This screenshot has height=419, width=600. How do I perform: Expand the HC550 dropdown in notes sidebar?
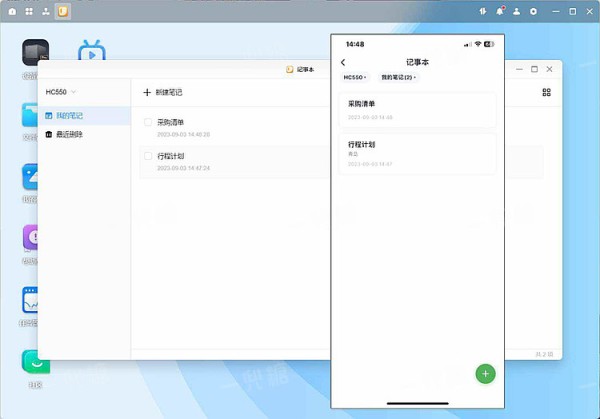pos(61,92)
